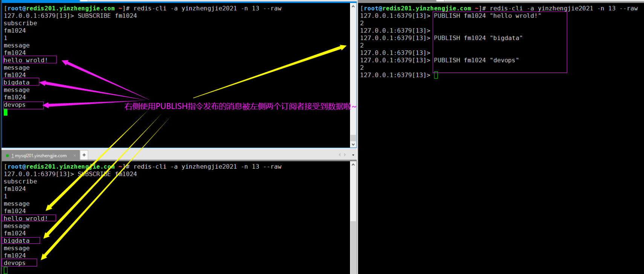Click the green connection status dot on tab
The image size is (644, 274).
point(7,155)
